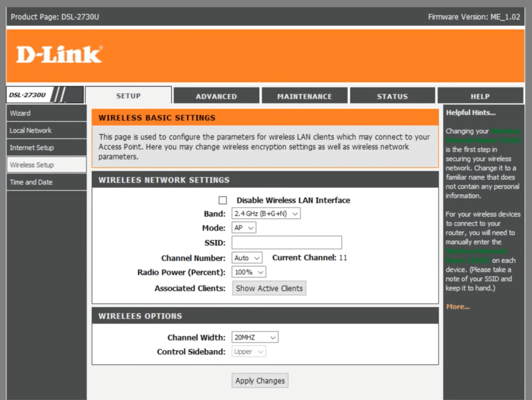The width and height of the screenshot is (532, 400).
Task: Open the Band dropdown
Action: [x=266, y=214]
